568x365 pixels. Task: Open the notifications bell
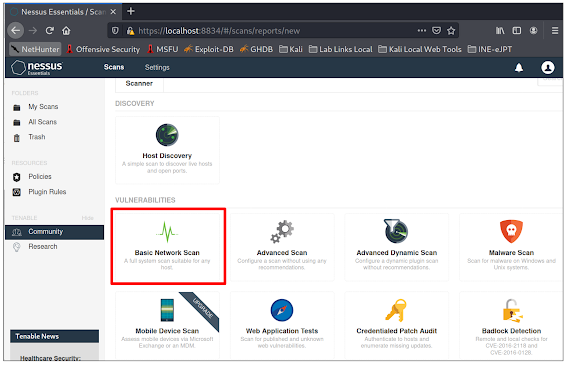[519, 67]
